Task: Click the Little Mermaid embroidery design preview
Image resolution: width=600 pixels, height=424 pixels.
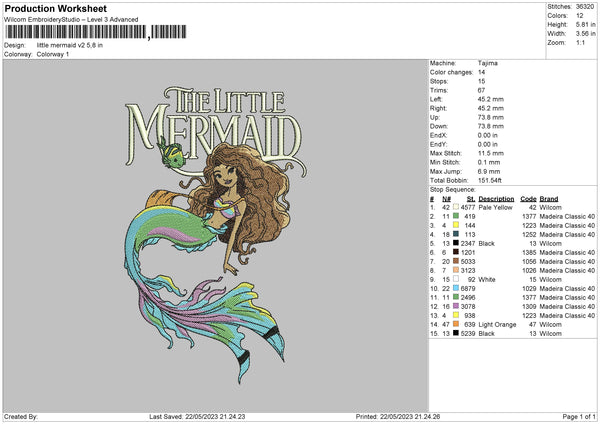Action: [x=215, y=234]
